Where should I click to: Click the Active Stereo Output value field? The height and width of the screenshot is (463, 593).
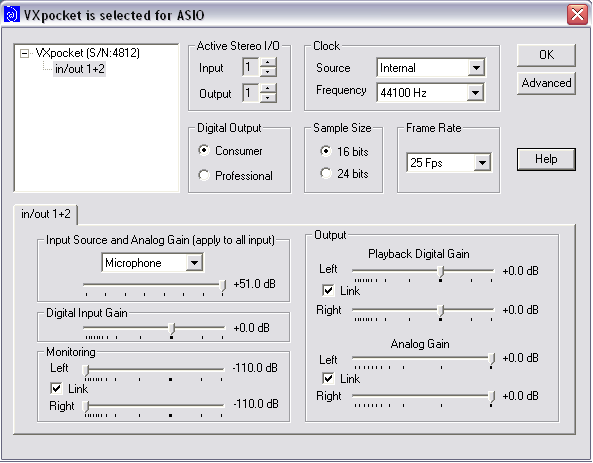point(251,93)
